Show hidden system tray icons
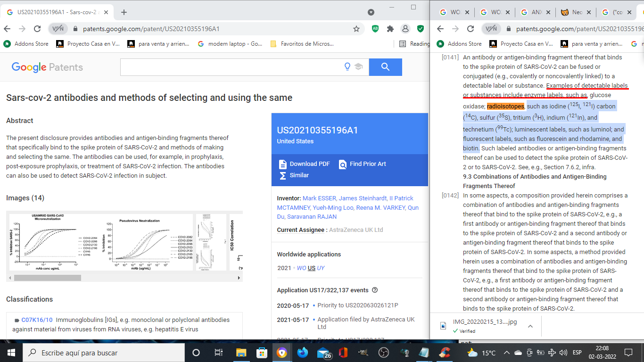644x362 pixels. click(506, 353)
